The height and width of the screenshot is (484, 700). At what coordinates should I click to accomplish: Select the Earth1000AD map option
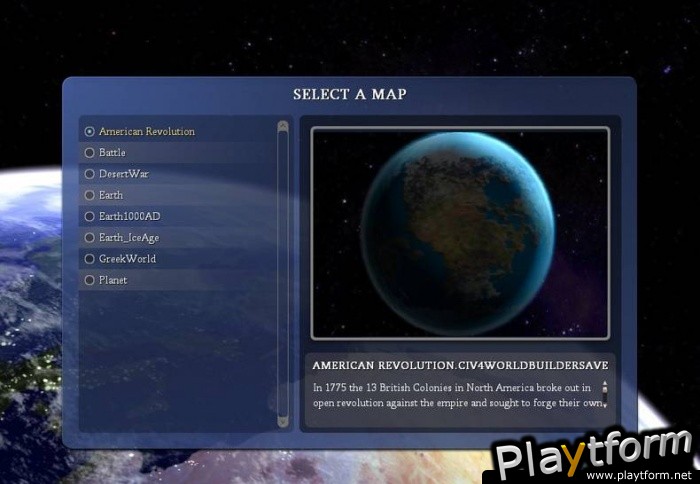89,217
